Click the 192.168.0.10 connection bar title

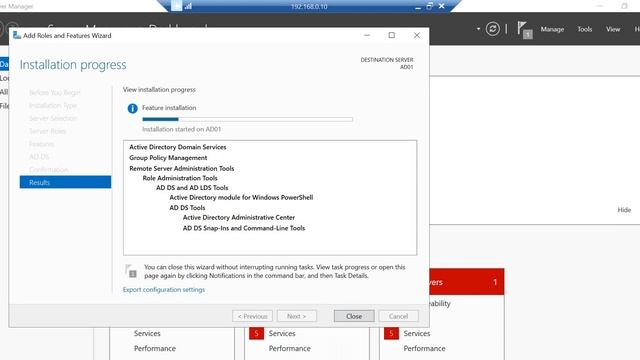pos(309,7)
